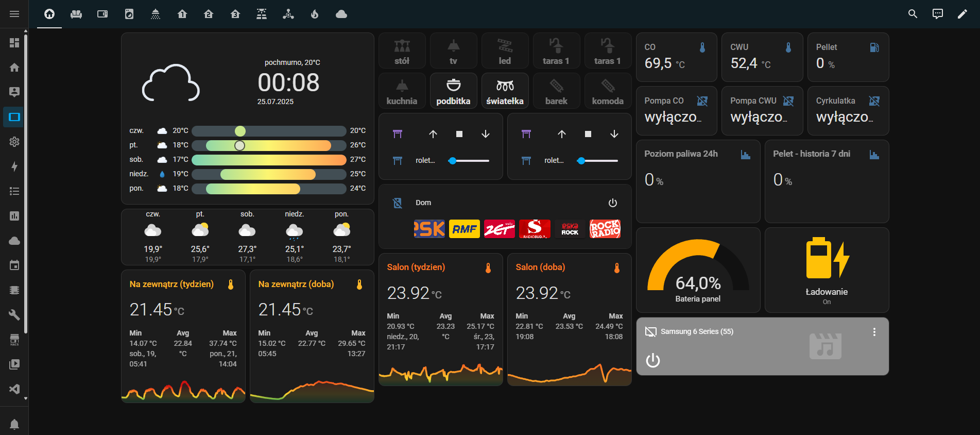The height and width of the screenshot is (435, 980).
Task: Open the Pompa CO status card
Action: pos(676,110)
